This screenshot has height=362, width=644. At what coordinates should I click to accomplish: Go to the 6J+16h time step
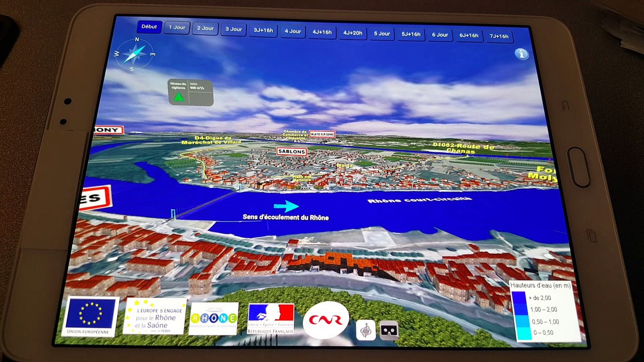pyautogui.click(x=469, y=35)
